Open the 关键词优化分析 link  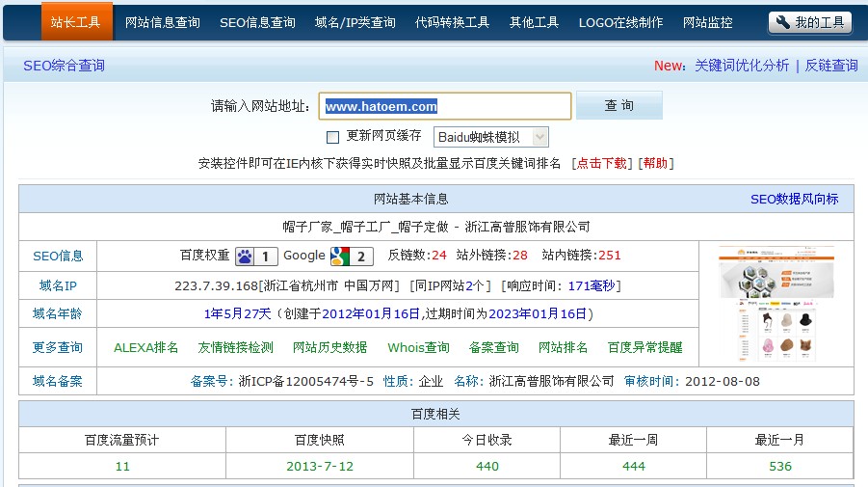tap(741, 66)
